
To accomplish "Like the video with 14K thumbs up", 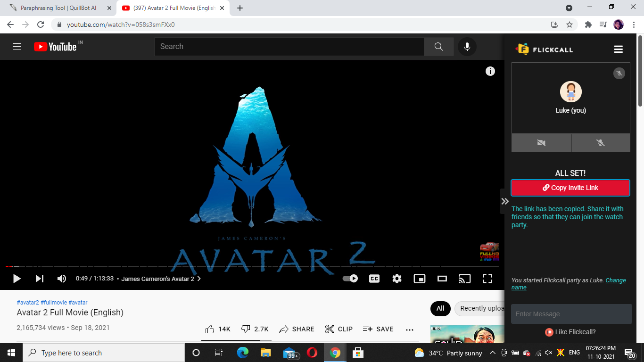I will click(x=218, y=329).
